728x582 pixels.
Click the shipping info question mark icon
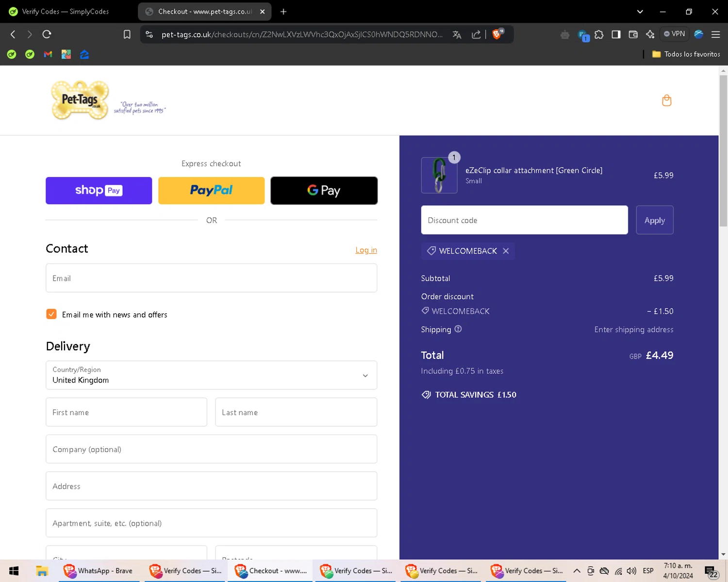458,329
